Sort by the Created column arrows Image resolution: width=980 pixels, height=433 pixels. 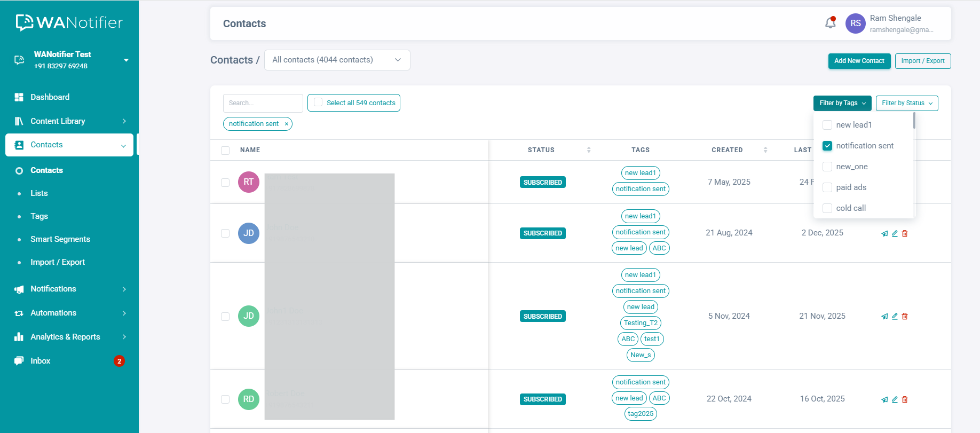pyautogui.click(x=765, y=150)
